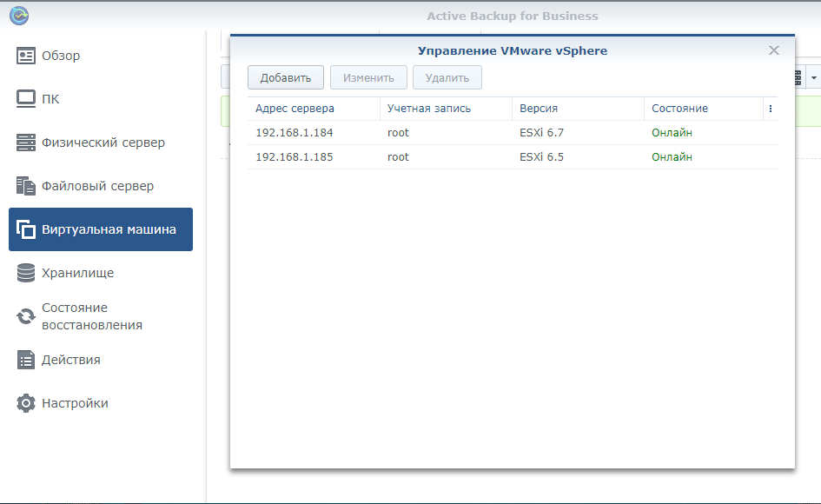This screenshot has width=821, height=504.
Task: Click root account in 192.168.1.185 row
Action: (x=398, y=156)
